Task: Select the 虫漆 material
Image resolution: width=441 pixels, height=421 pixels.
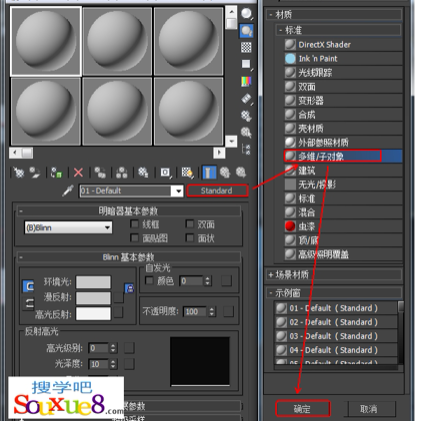Action: [x=343, y=226]
